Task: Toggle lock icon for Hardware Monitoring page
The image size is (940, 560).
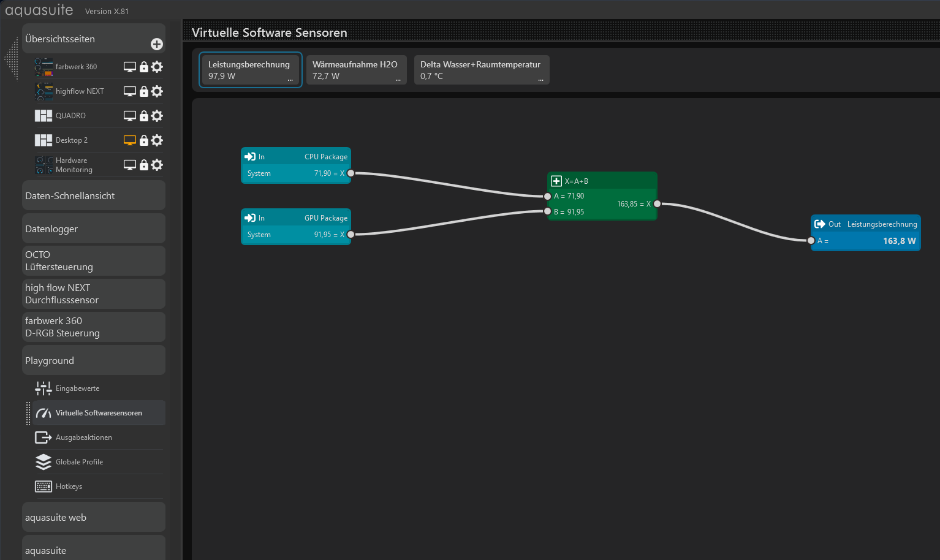Action: [144, 165]
